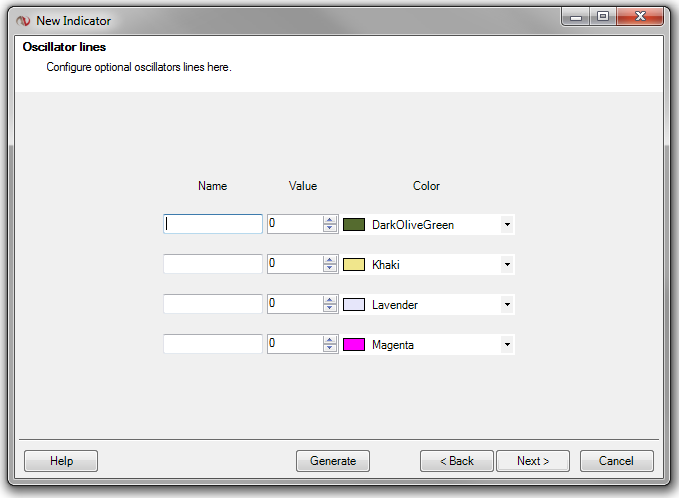679x498 pixels.
Task: Maximize the New Indicator window
Action: (x=603, y=17)
